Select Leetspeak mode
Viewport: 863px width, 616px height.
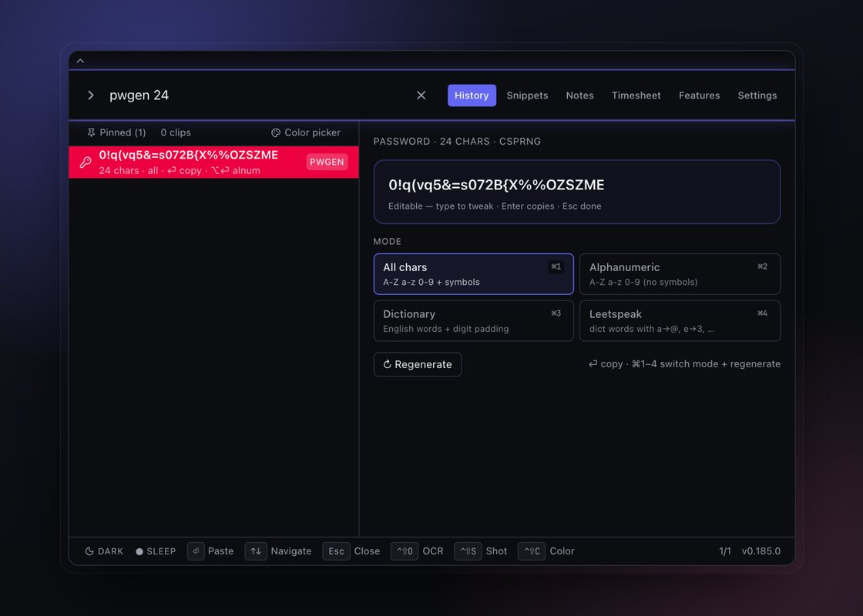[680, 320]
